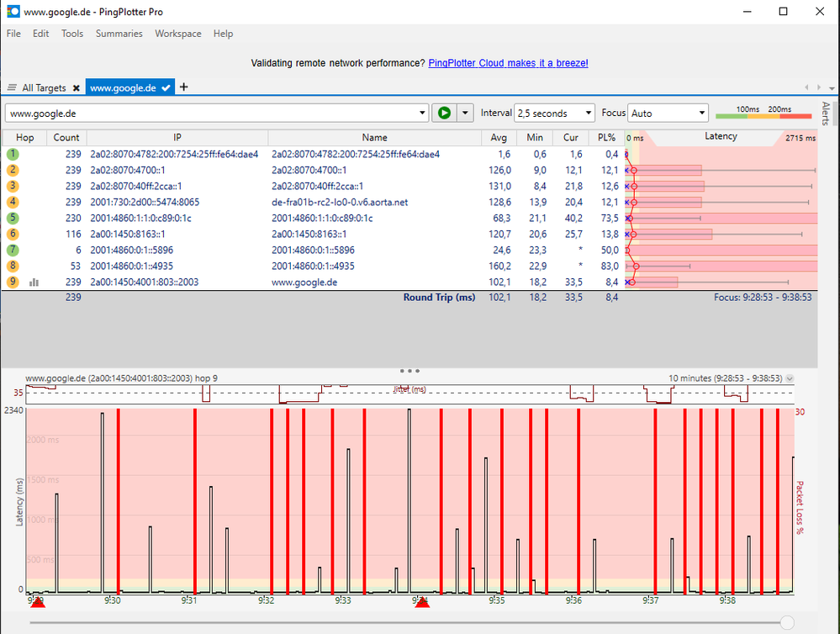Open the target address history dropdown
840x634 pixels.
[422, 113]
